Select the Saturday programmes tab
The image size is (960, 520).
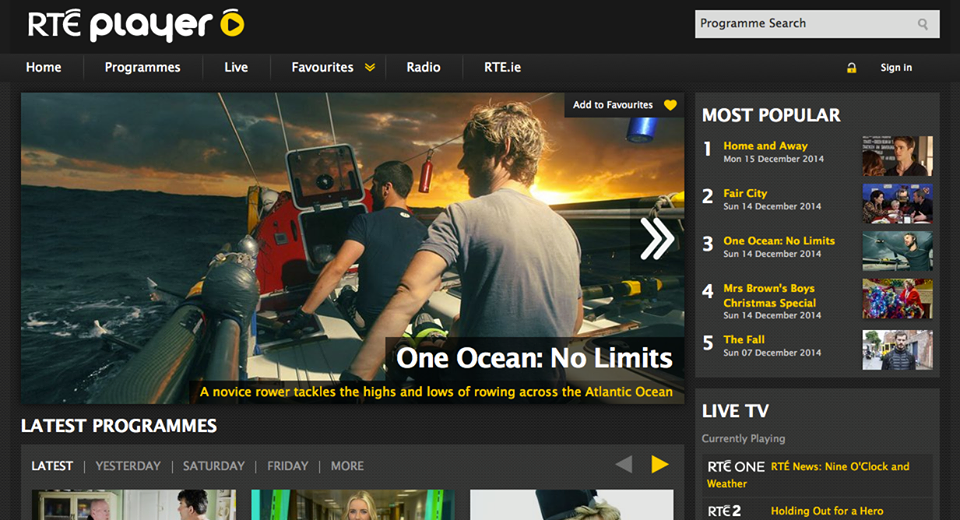[213, 466]
